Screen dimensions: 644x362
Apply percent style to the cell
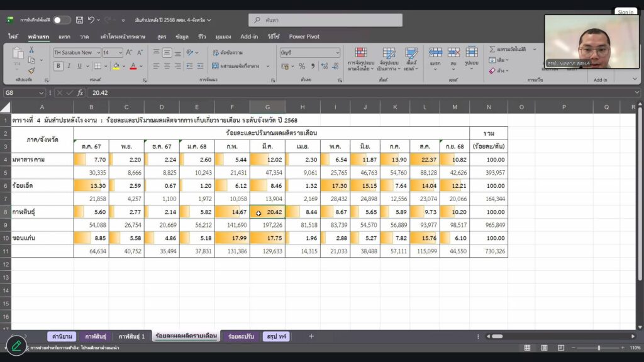[302, 66]
